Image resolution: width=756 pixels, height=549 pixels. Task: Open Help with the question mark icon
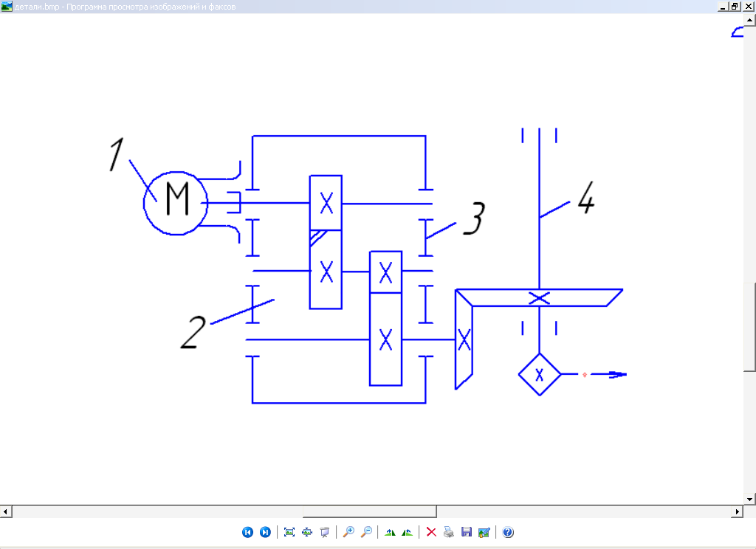pyautogui.click(x=508, y=532)
